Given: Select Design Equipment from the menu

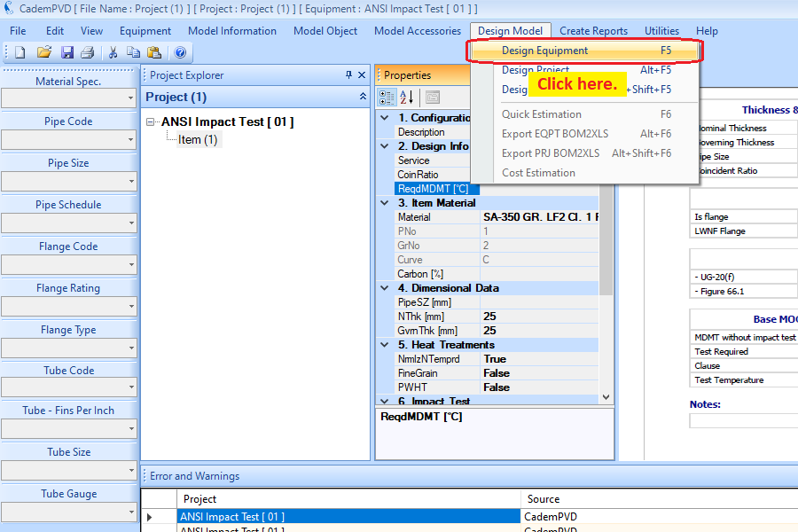Looking at the screenshot, I should [x=544, y=51].
